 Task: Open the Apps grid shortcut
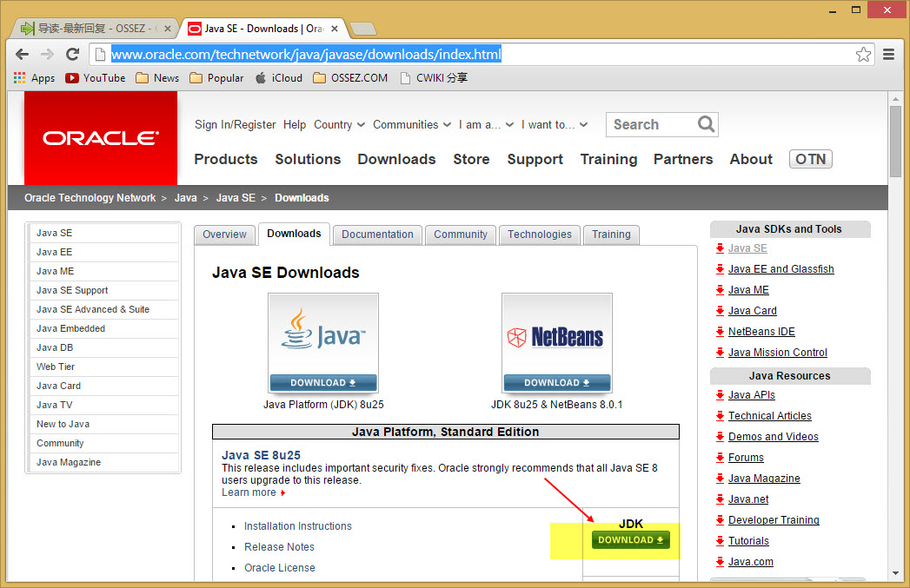coord(34,78)
